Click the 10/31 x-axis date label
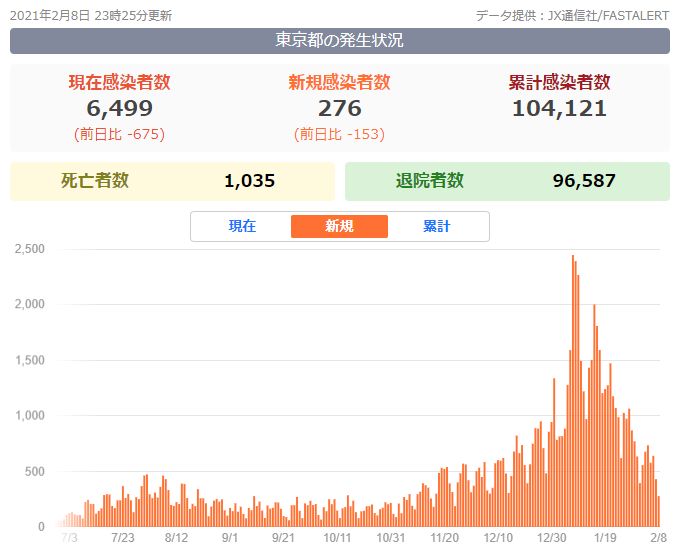 click(x=391, y=538)
